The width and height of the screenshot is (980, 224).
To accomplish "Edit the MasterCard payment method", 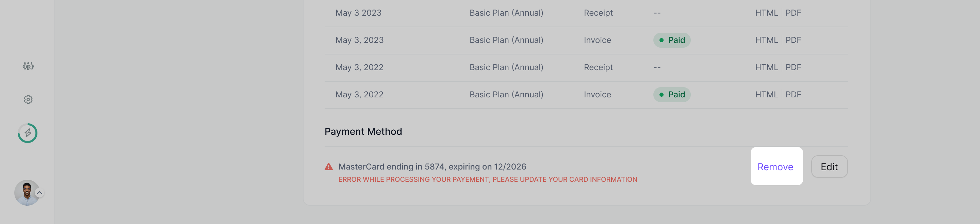I will pos(829,166).
